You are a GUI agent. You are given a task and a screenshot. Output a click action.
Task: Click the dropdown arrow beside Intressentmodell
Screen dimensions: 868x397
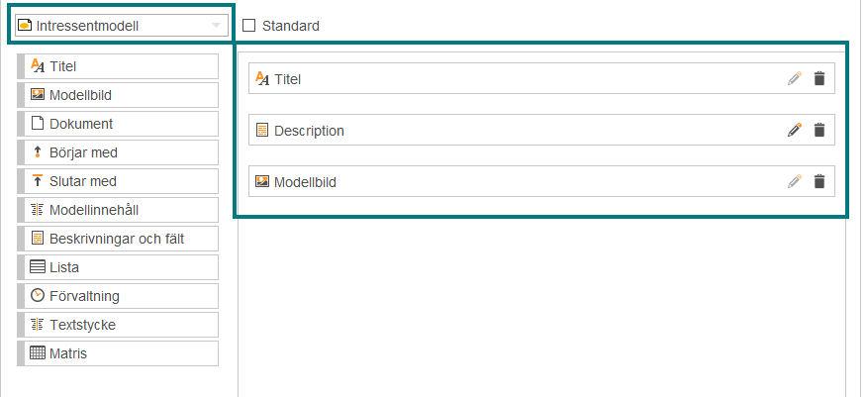217,26
